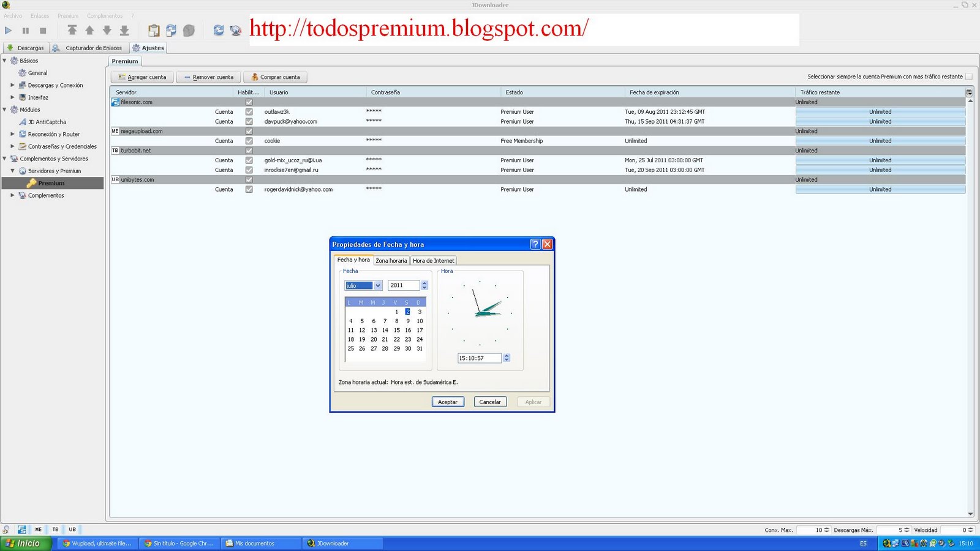The image size is (980, 551).
Task: Move selection down one position
Action: (x=107, y=30)
